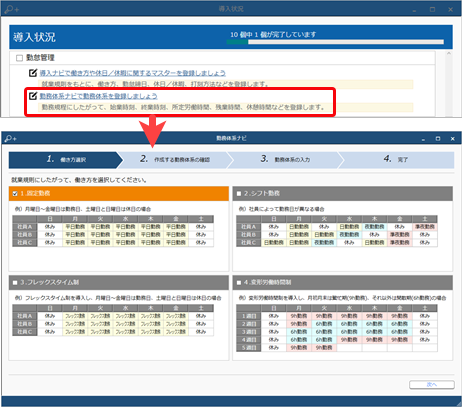Close the 勤務体系ナビ window
462x407 pixels.
tap(452, 138)
